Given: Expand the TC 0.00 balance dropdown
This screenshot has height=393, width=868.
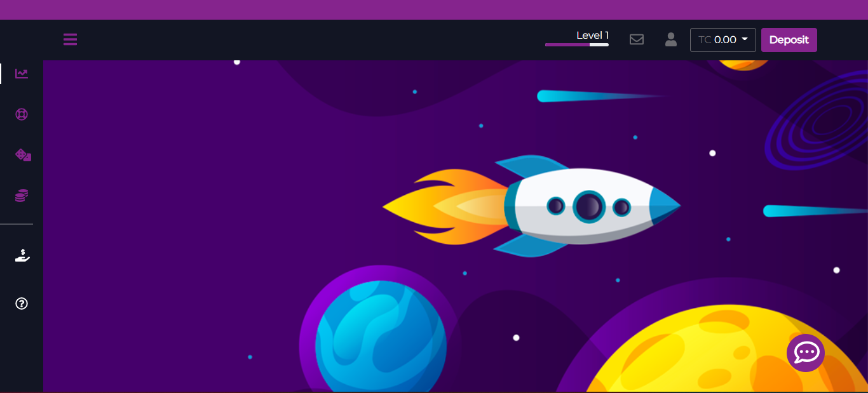Looking at the screenshot, I should tap(723, 40).
